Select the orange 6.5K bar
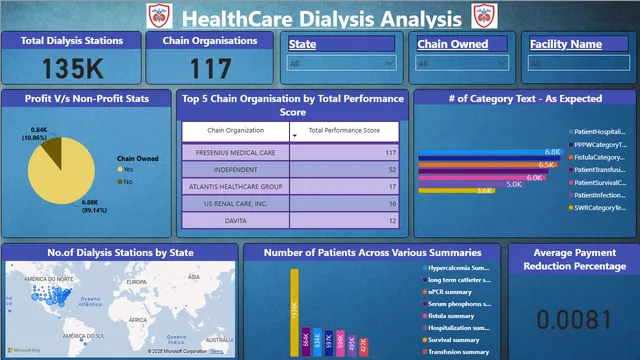640x360 pixels. (488, 165)
